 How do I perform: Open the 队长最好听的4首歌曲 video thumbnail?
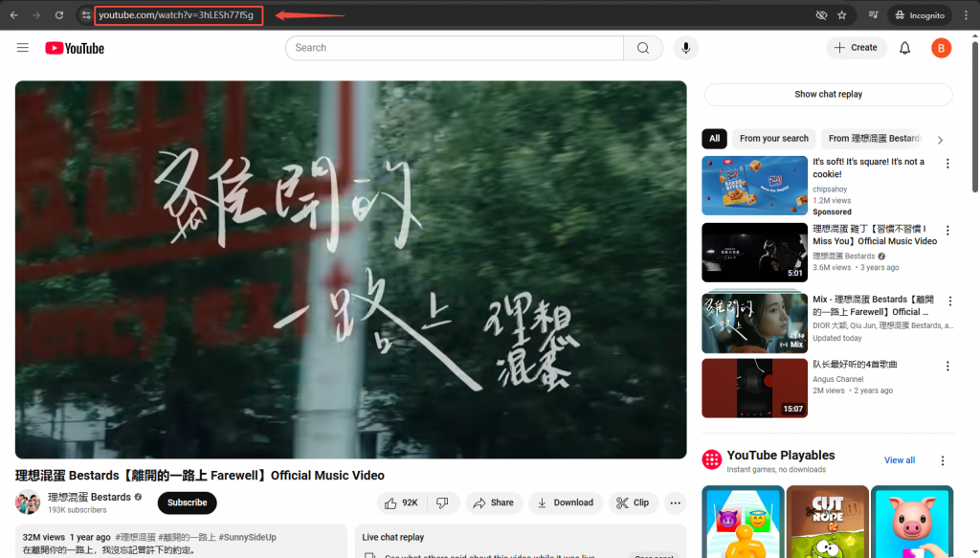click(x=754, y=388)
